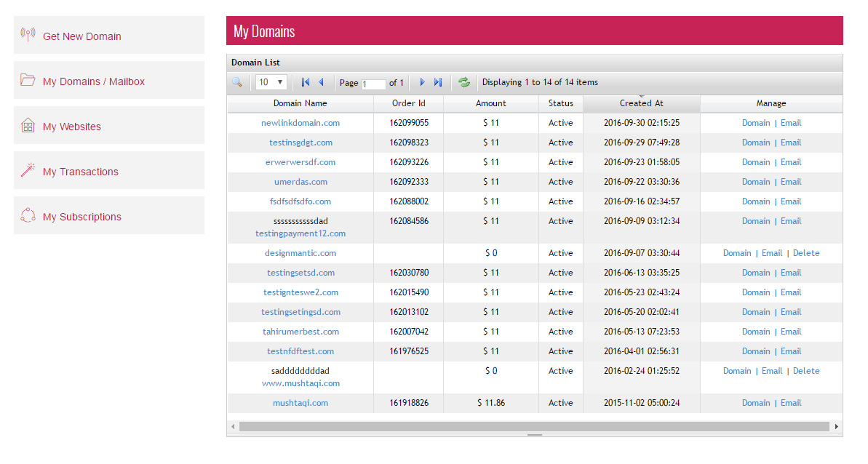Click the search magnifier icon in toolbar
Image resolution: width=868 pixels, height=464 pixels.
[x=236, y=82]
